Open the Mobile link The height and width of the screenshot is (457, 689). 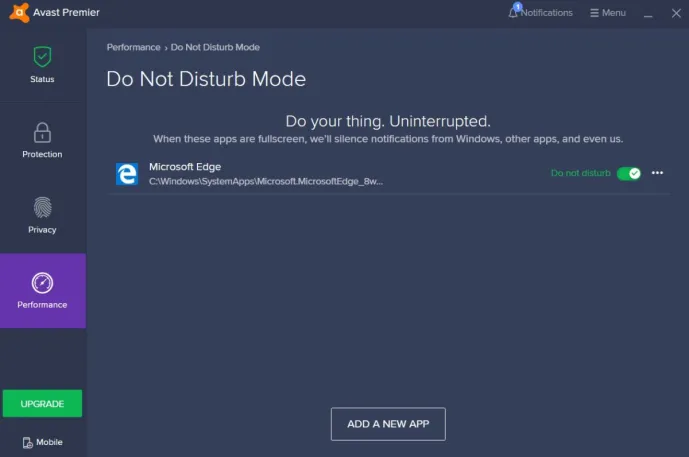pos(43,442)
